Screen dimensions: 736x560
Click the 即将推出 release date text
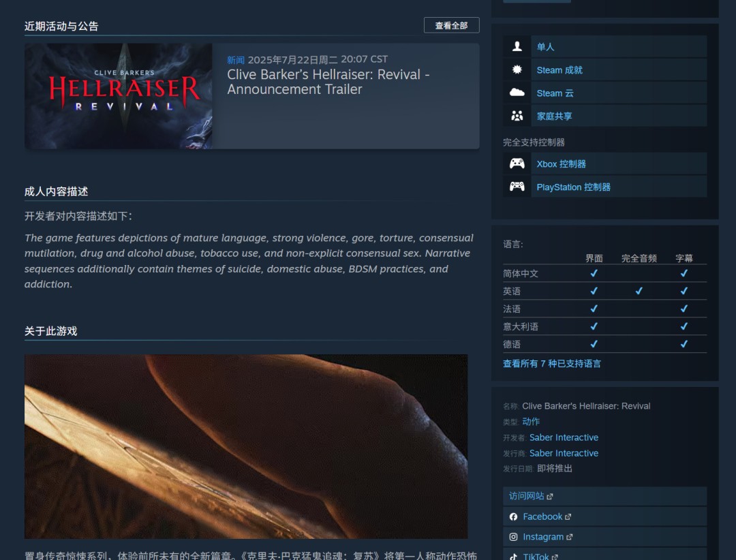pos(554,469)
